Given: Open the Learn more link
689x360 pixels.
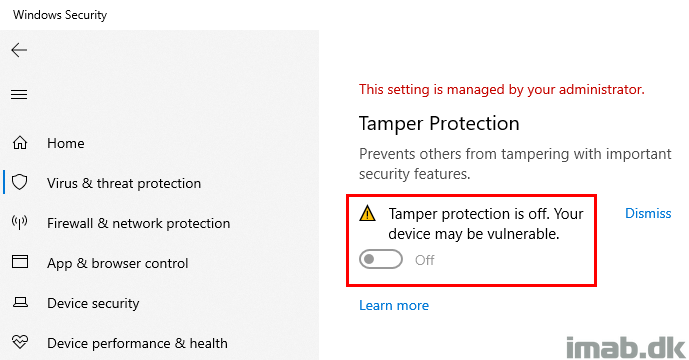Looking at the screenshot, I should (394, 305).
